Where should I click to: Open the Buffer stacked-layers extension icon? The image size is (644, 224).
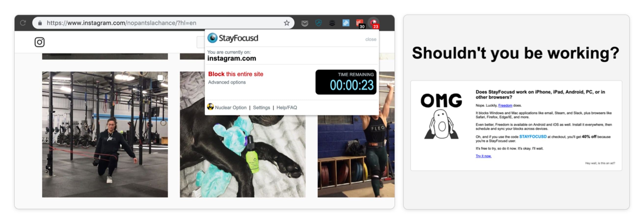click(x=332, y=23)
